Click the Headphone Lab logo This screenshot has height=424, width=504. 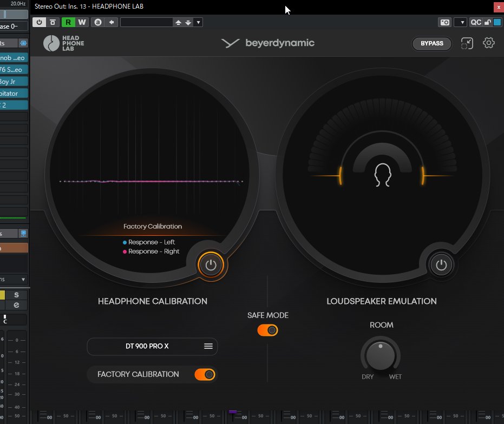point(64,43)
